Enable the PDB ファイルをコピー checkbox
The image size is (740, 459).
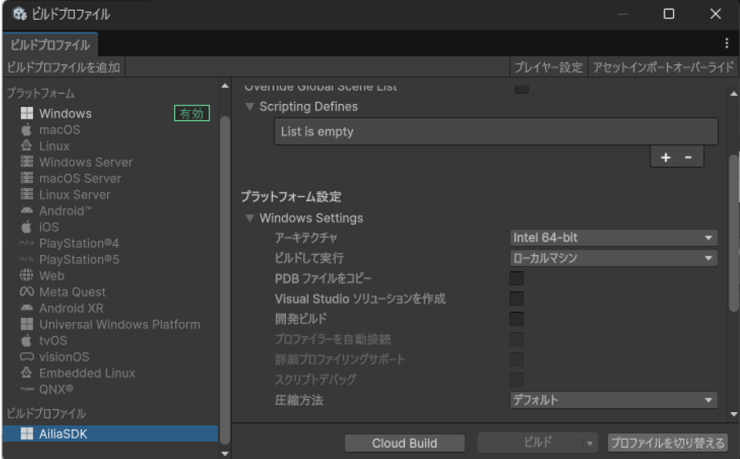pos(517,278)
